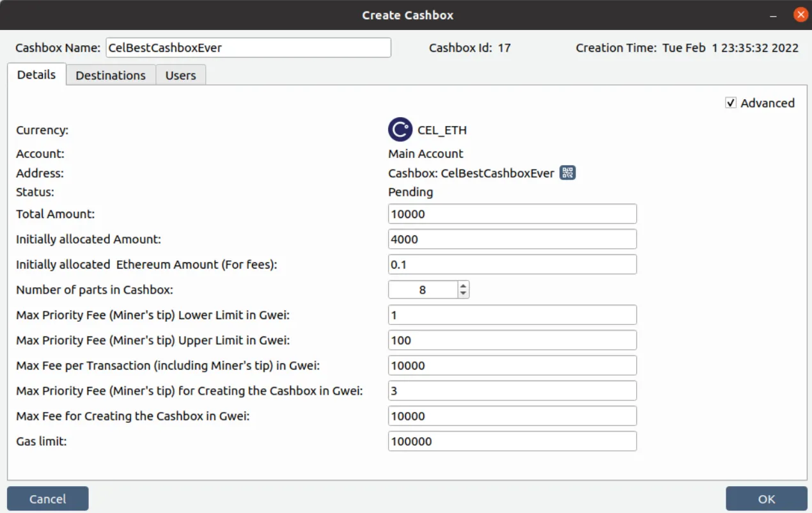Click the Cancel button
The width and height of the screenshot is (812, 513).
tap(48, 499)
